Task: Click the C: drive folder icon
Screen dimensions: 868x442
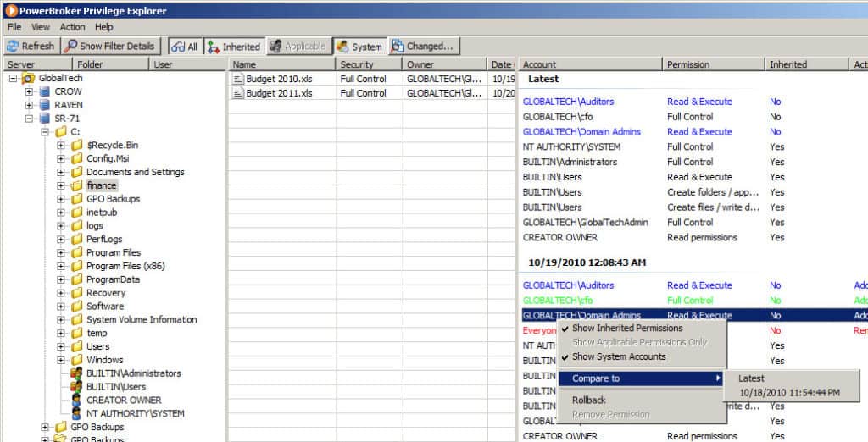Action: pos(61,131)
